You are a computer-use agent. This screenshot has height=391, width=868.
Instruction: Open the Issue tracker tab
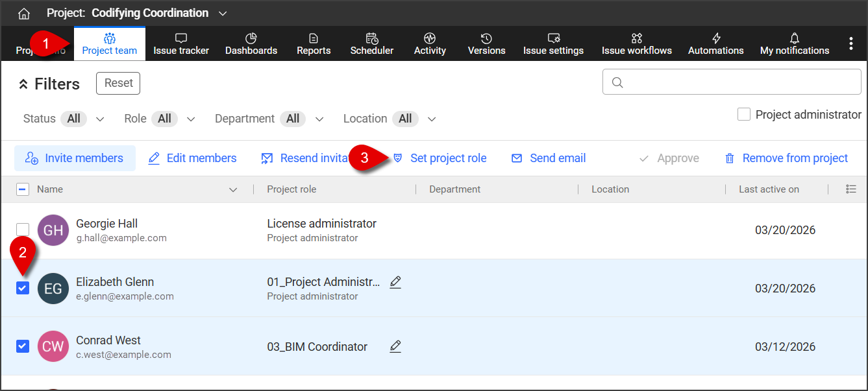(x=181, y=44)
